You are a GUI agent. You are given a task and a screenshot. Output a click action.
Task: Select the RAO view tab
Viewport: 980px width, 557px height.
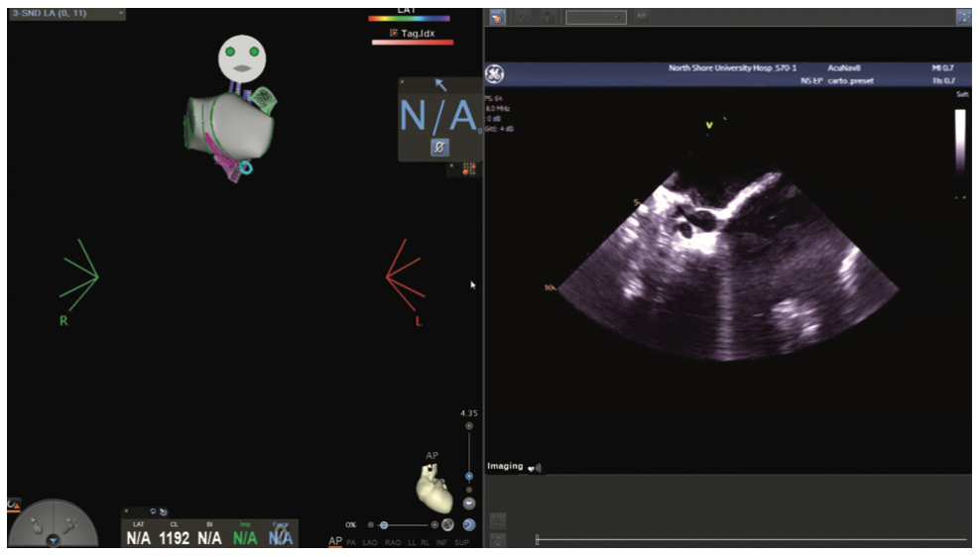pyautogui.click(x=393, y=543)
